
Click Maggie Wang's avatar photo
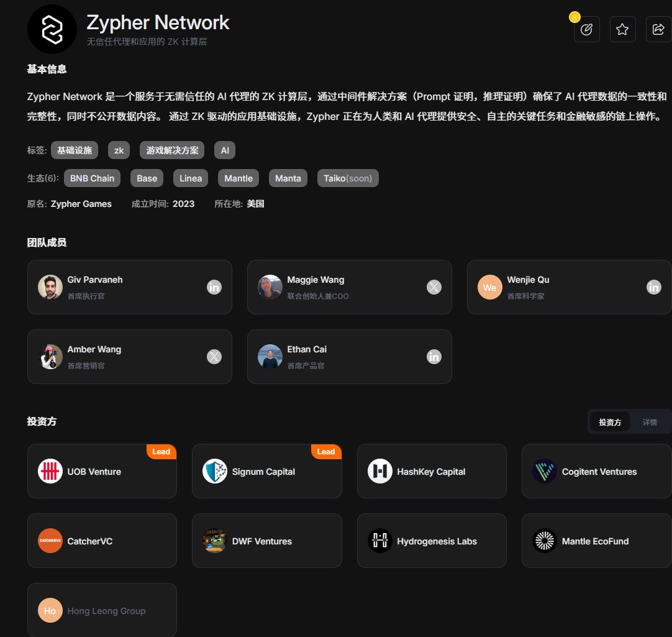[270, 287]
